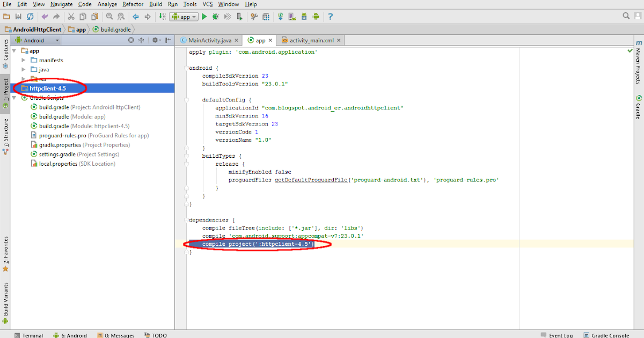
Task: Navigate forward with the right arrow icon
Action: coord(147,17)
